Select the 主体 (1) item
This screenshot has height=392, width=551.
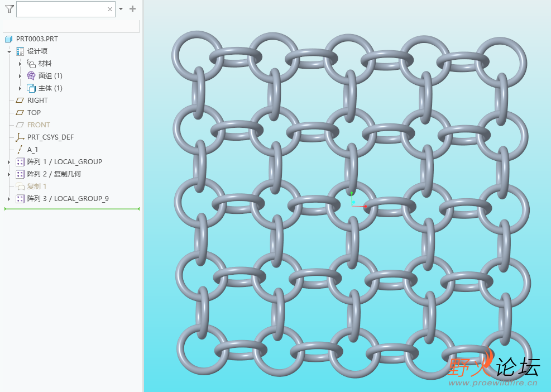[x=50, y=88]
